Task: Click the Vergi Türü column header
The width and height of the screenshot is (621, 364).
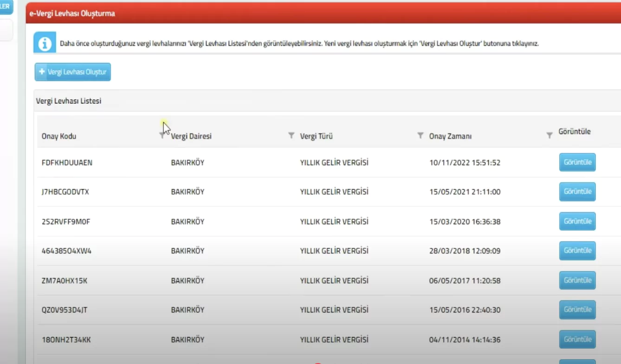Action: pyautogui.click(x=316, y=136)
